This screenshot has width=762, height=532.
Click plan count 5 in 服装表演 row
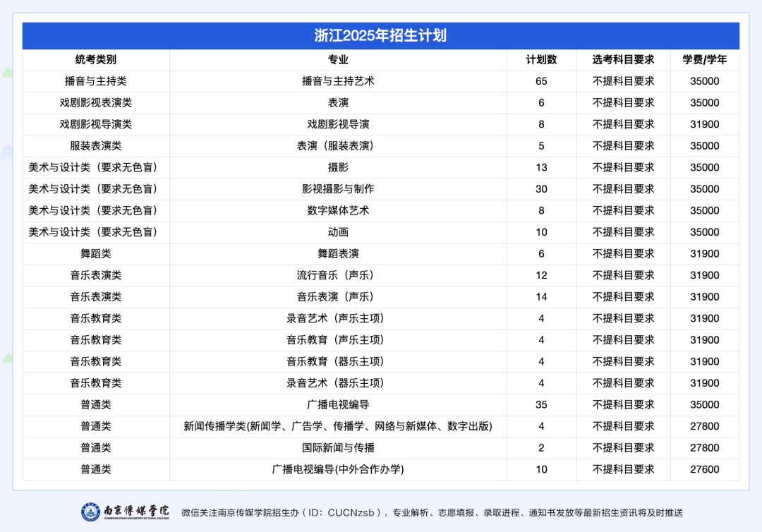point(541,146)
